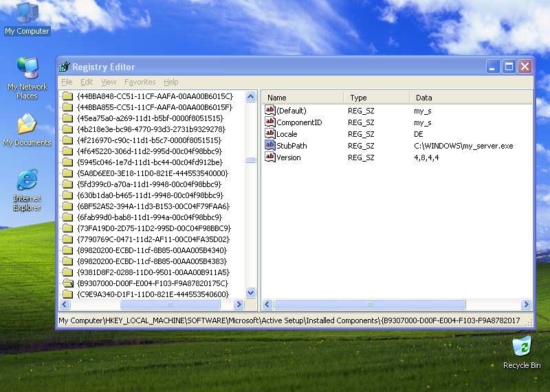Click folder icon of {4f645220-306d-11d2-995d-00c04f98bbc9}

[x=67, y=151]
